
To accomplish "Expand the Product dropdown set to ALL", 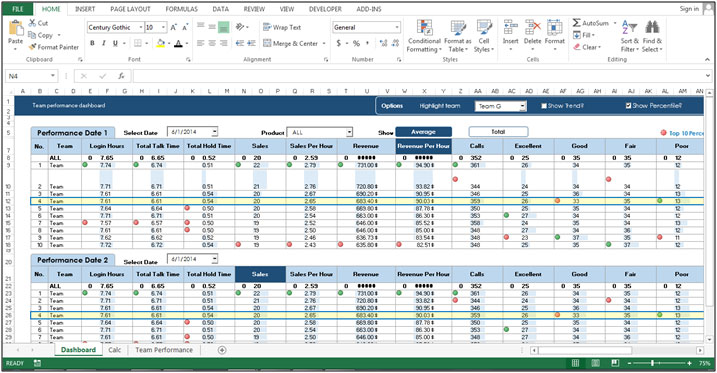I will [x=349, y=133].
